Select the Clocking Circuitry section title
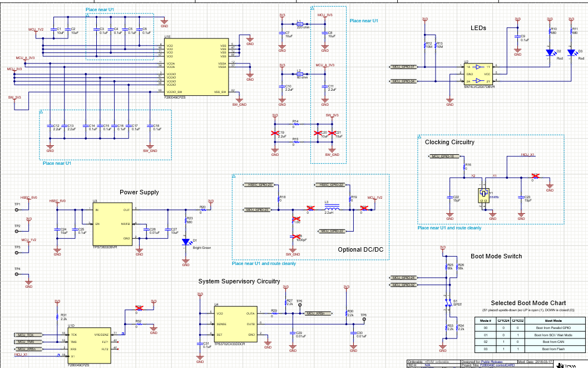 coord(449,142)
